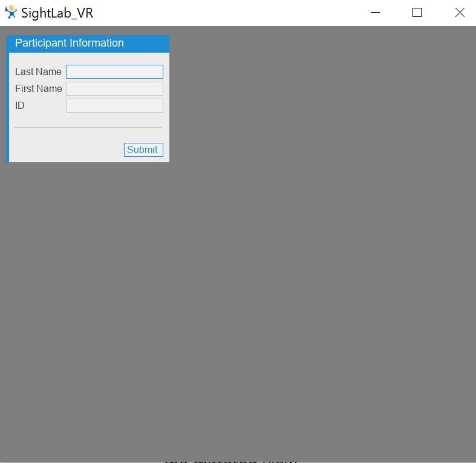This screenshot has height=463, width=476.
Task: Click the Participant Information panel header
Action: tap(88, 44)
